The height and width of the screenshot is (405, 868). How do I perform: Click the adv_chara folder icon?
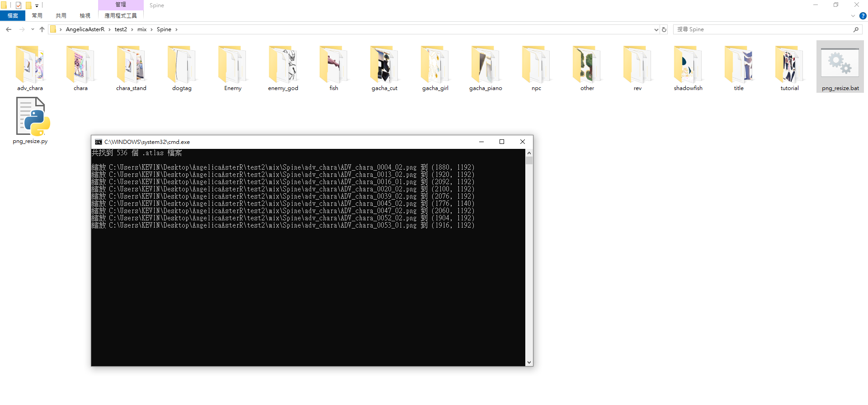(x=30, y=65)
